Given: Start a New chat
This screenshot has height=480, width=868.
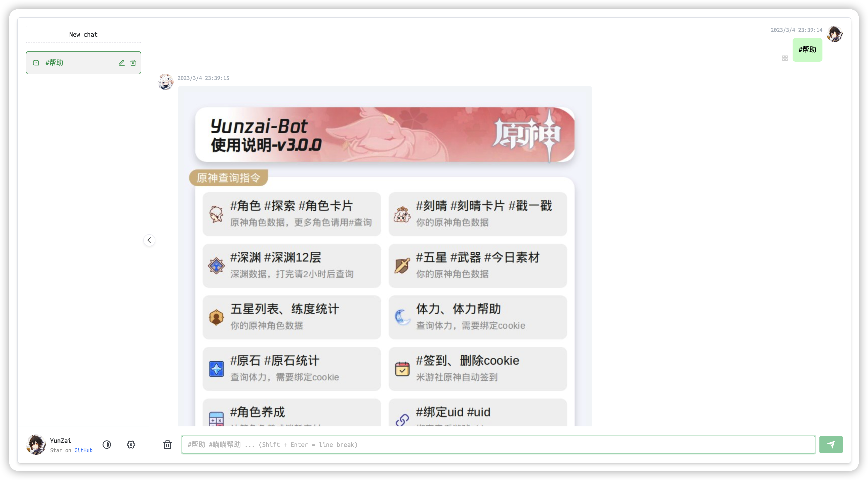Looking at the screenshot, I should tap(83, 34).
